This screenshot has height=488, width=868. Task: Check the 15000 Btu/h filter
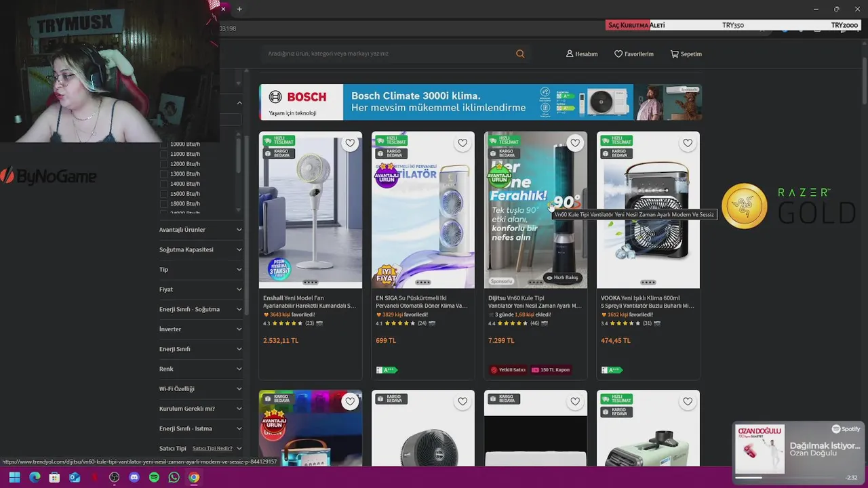[x=163, y=193]
